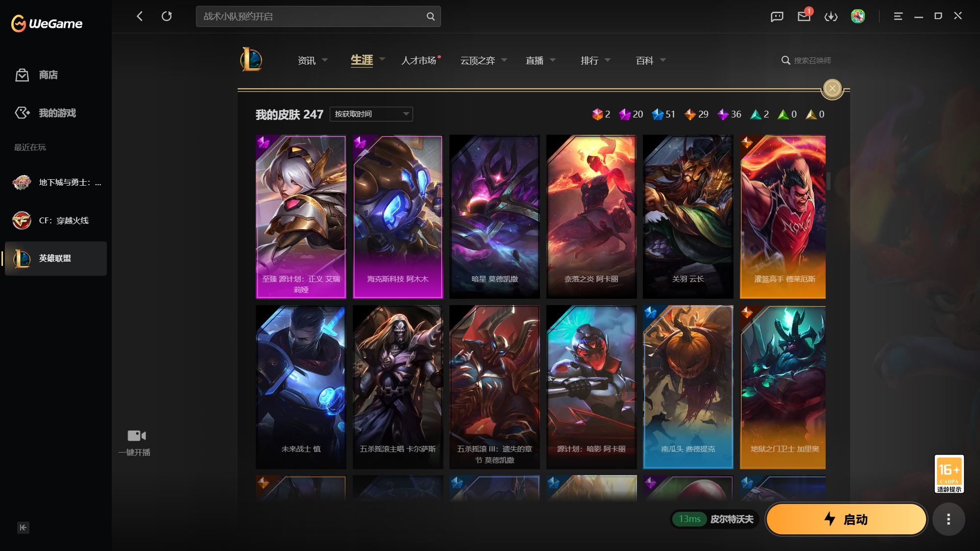Open the 资讯 tab

tap(307, 60)
